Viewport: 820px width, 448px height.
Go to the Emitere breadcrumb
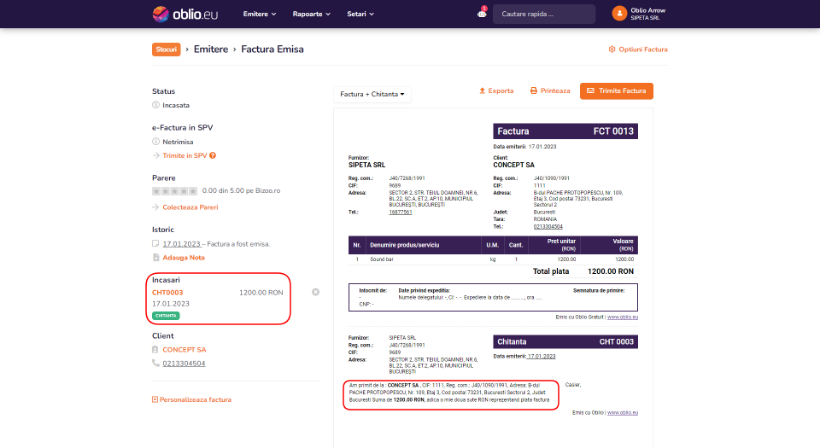pos(211,49)
